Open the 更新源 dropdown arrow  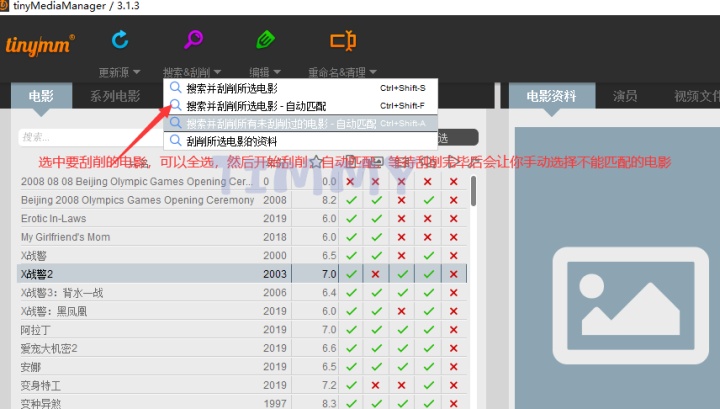(x=136, y=72)
